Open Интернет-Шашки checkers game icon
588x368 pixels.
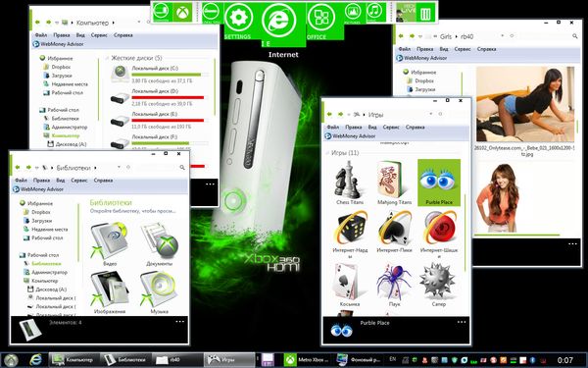click(439, 234)
